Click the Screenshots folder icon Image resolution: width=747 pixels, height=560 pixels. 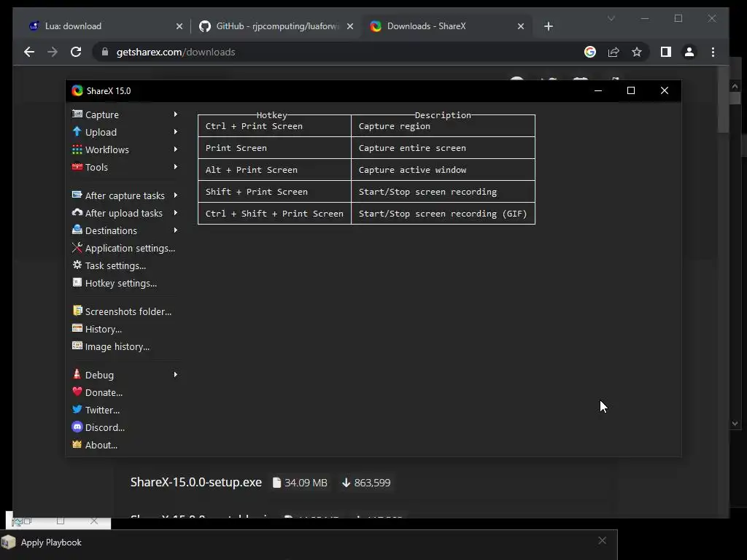coord(77,311)
